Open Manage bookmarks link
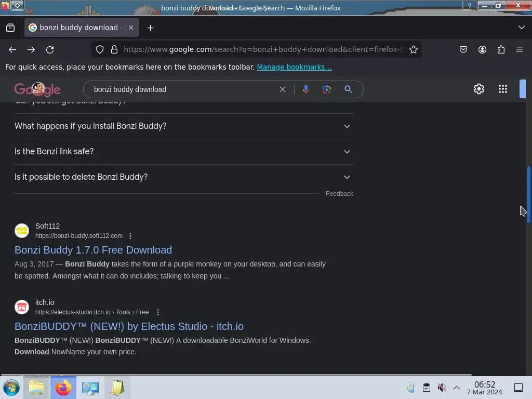Image resolution: width=532 pixels, height=399 pixels. click(294, 67)
